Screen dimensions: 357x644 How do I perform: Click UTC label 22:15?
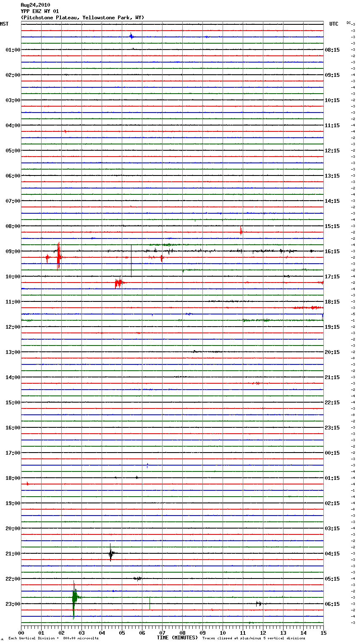point(332,403)
